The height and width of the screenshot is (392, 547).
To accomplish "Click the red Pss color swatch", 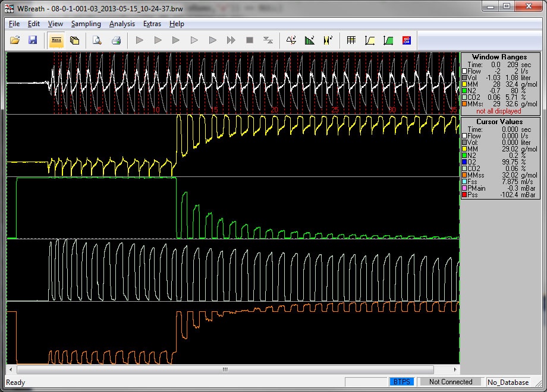I will 465,195.
